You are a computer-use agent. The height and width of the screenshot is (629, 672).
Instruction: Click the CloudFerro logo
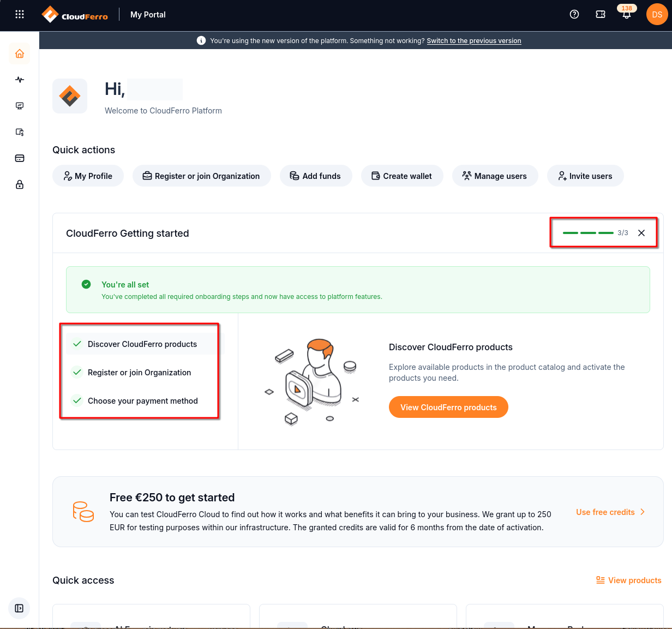(x=75, y=15)
